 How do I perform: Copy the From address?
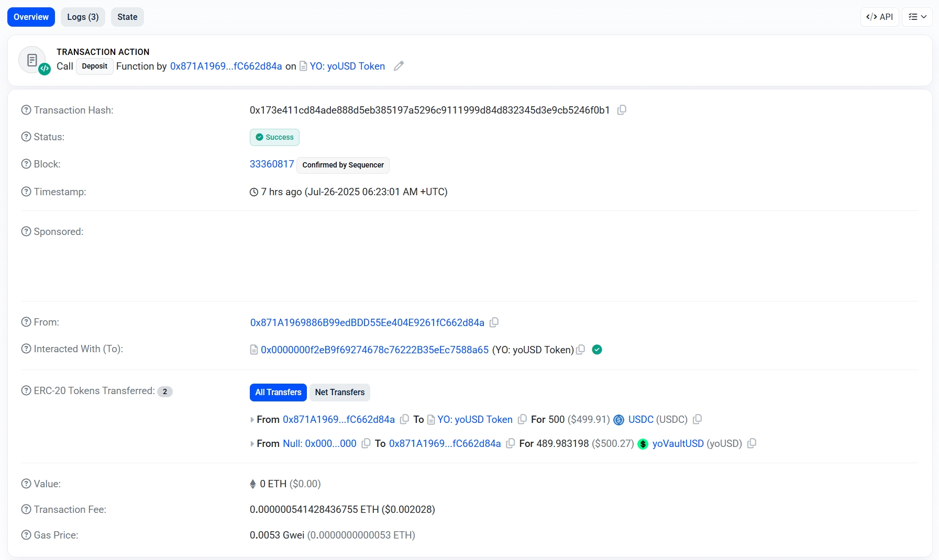point(494,322)
